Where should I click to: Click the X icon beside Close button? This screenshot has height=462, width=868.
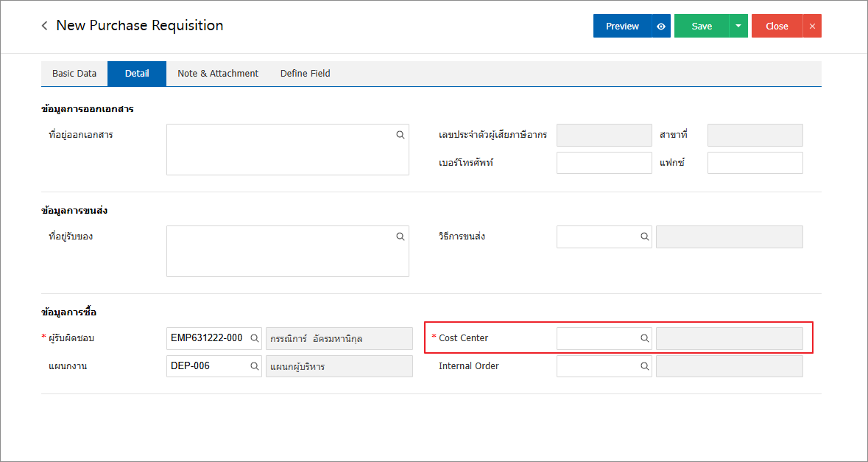tap(812, 27)
